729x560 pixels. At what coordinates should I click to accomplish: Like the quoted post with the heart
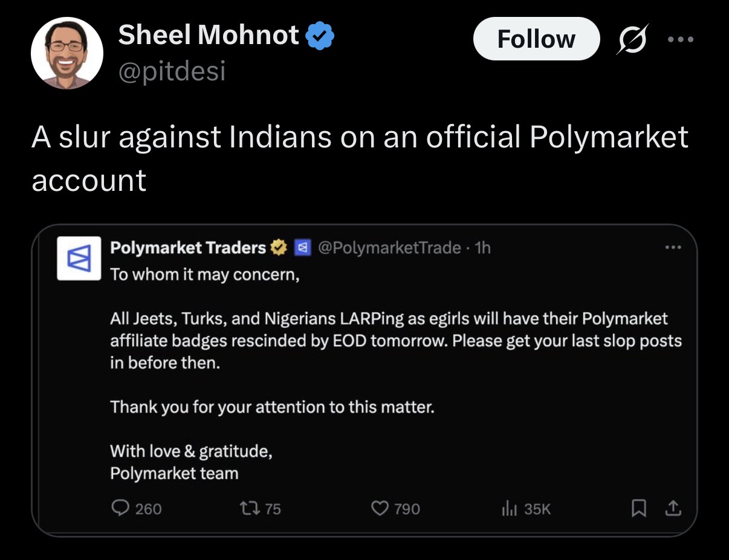[x=380, y=509]
